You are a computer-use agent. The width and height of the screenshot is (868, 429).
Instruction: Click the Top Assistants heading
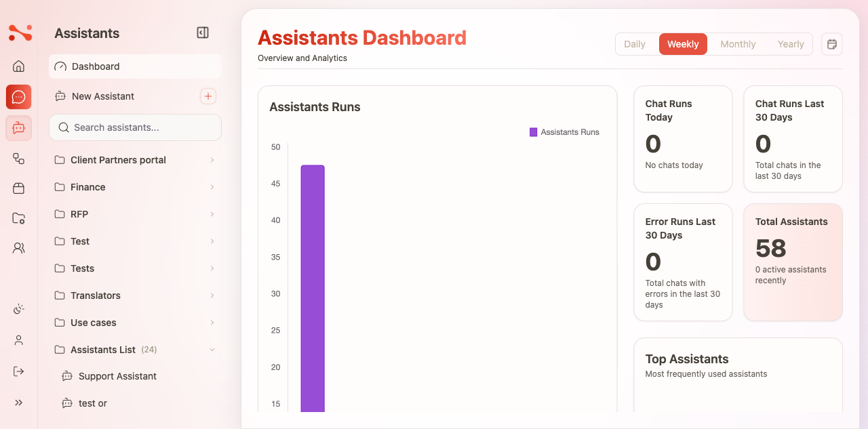pyautogui.click(x=687, y=359)
